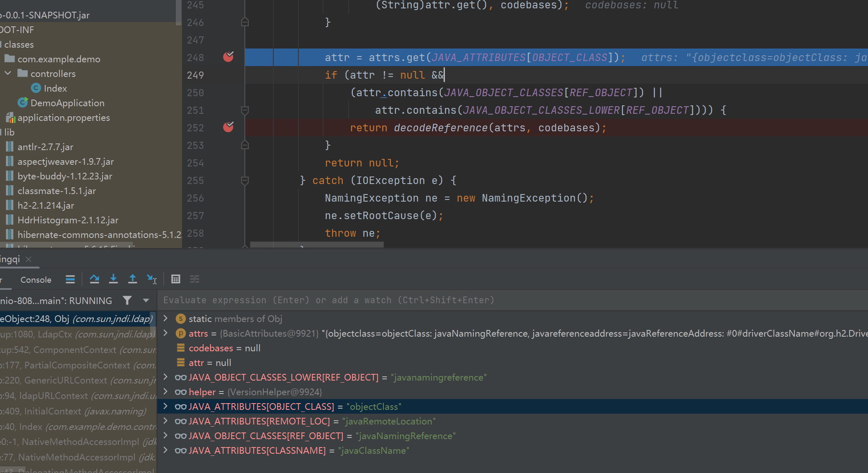Expand JAVA_ATTRIBUTES[REMOTE_LOC] watch

point(165,421)
